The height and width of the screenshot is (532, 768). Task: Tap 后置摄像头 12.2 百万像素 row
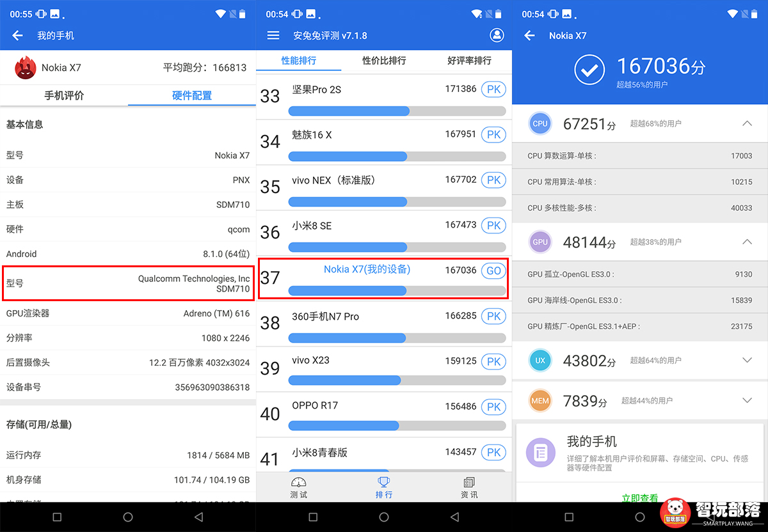tap(128, 363)
